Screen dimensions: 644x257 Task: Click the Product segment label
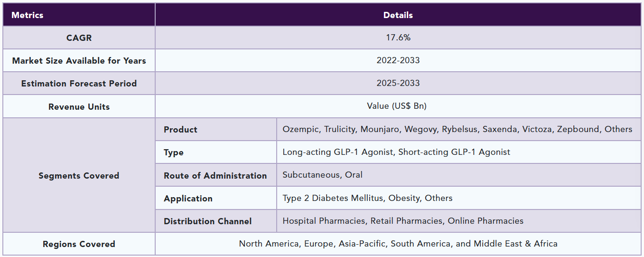pyautogui.click(x=180, y=130)
